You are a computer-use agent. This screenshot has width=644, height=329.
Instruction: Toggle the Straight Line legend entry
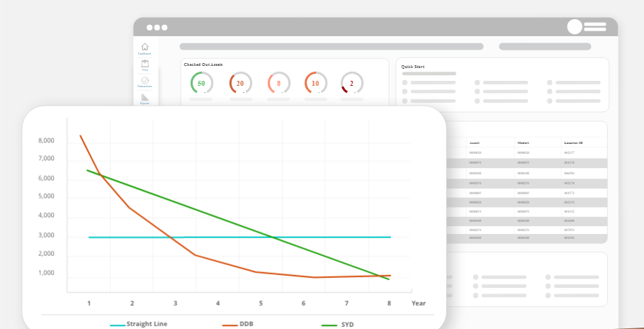pos(138,324)
